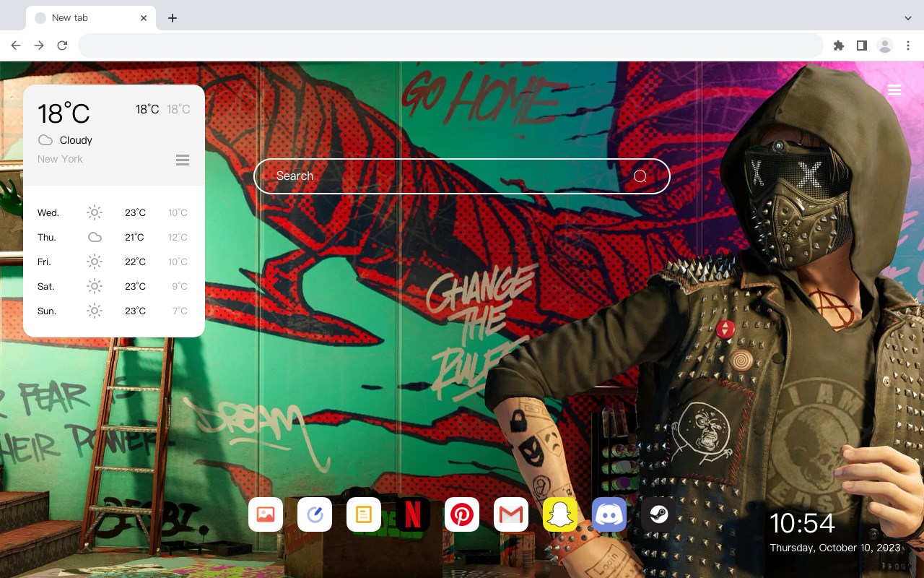Launch the Netflix shortcut
Screen dimensions: 924x578
click(x=413, y=514)
